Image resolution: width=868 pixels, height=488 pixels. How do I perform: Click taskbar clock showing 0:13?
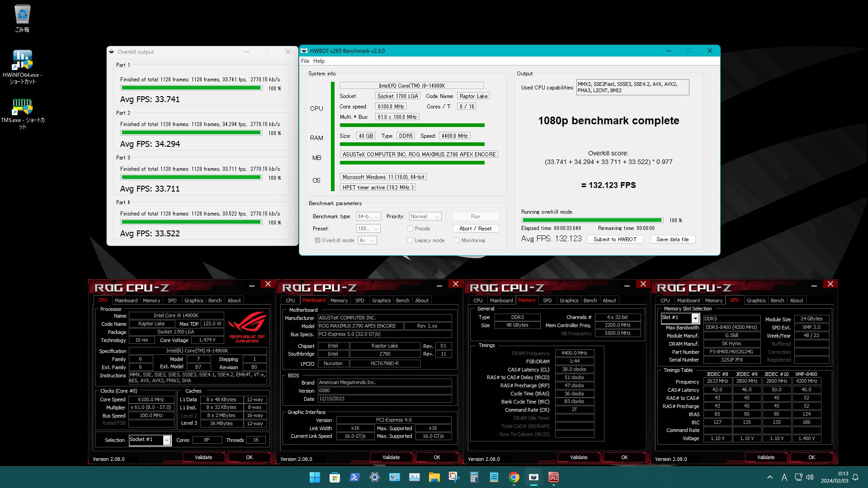pyautogui.click(x=834, y=477)
